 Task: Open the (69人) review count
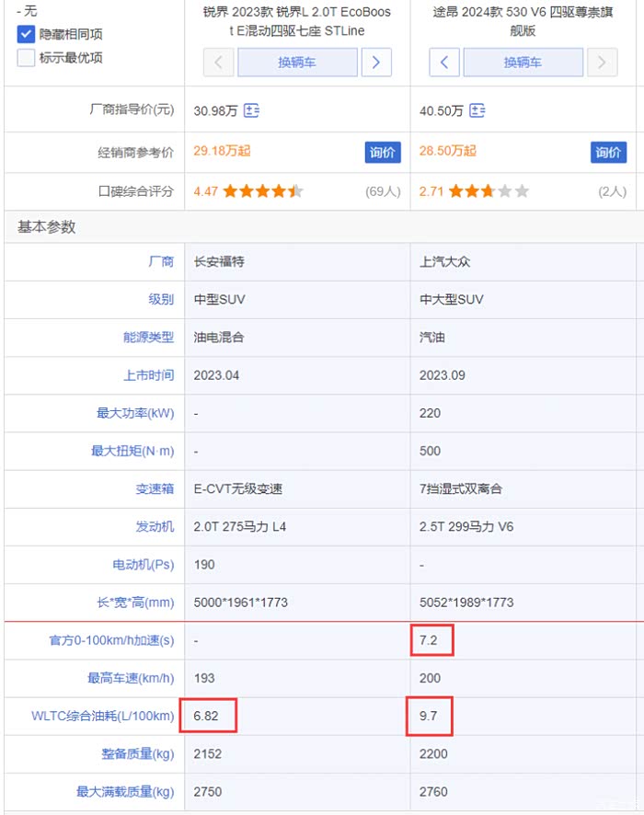[x=383, y=191]
